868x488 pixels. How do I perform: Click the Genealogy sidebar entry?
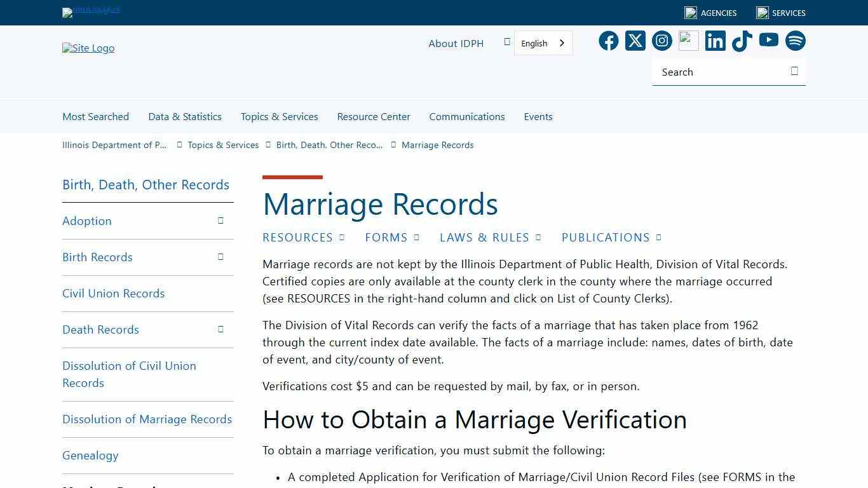[x=90, y=455]
